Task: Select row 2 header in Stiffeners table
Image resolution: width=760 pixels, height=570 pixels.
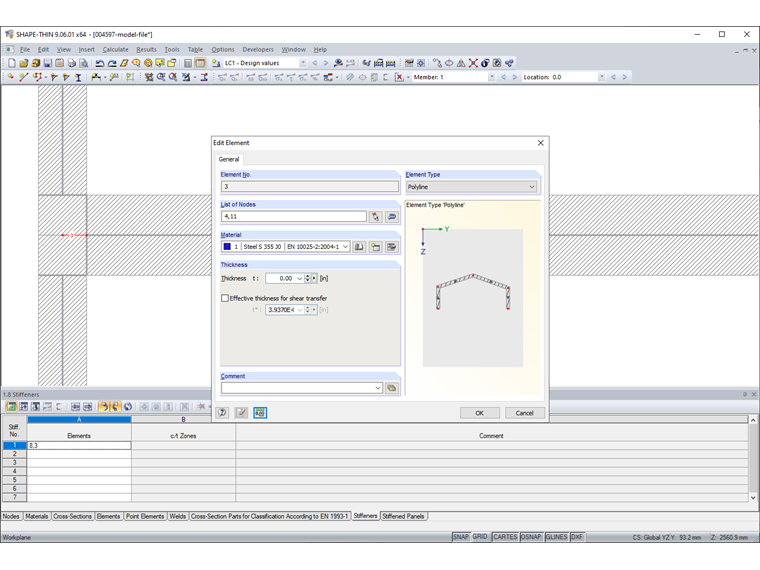Action: click(x=15, y=454)
